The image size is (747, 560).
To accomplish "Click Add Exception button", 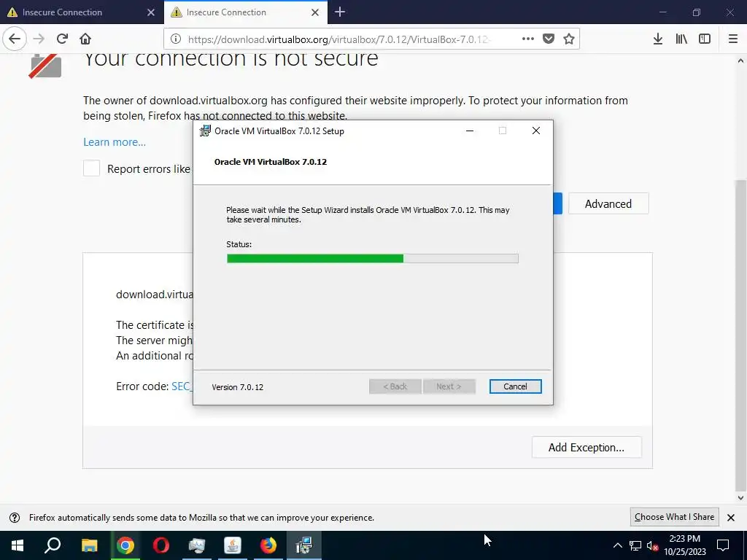I will (587, 447).
